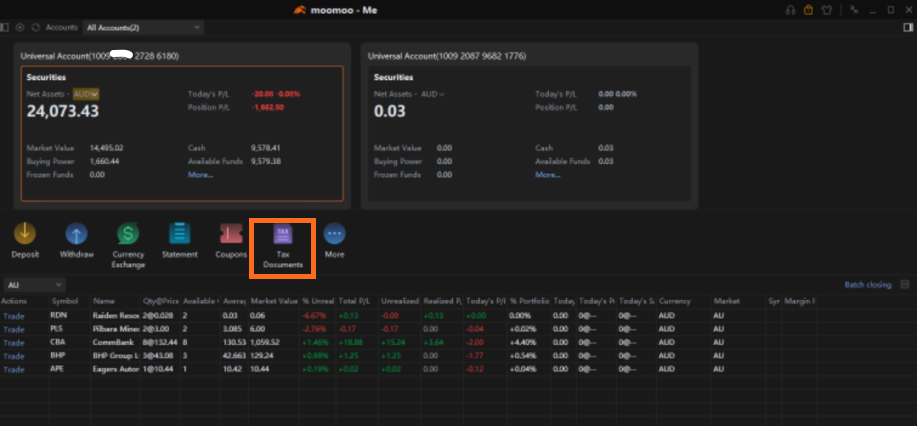The width and height of the screenshot is (917, 426).
Task: Click the 0.03 net assets value
Action: pyautogui.click(x=389, y=111)
